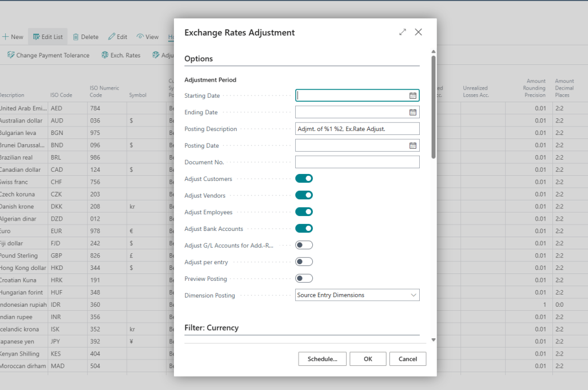Click the View eye icon
The image size is (588, 390).
click(x=140, y=36)
